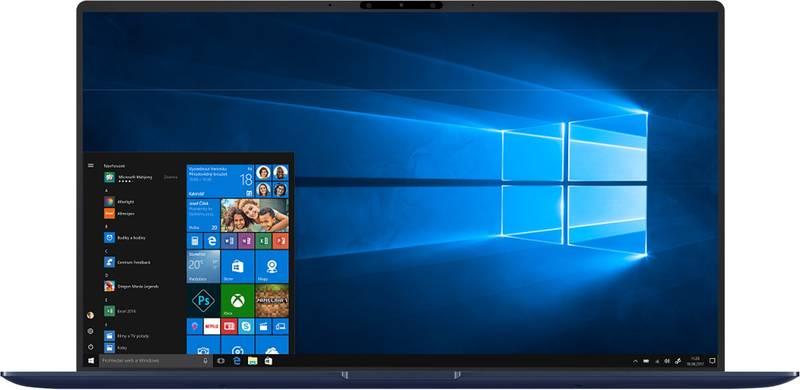800x390 pixels.
Task: Open the Action Center notifications icon
Action: 712,361
